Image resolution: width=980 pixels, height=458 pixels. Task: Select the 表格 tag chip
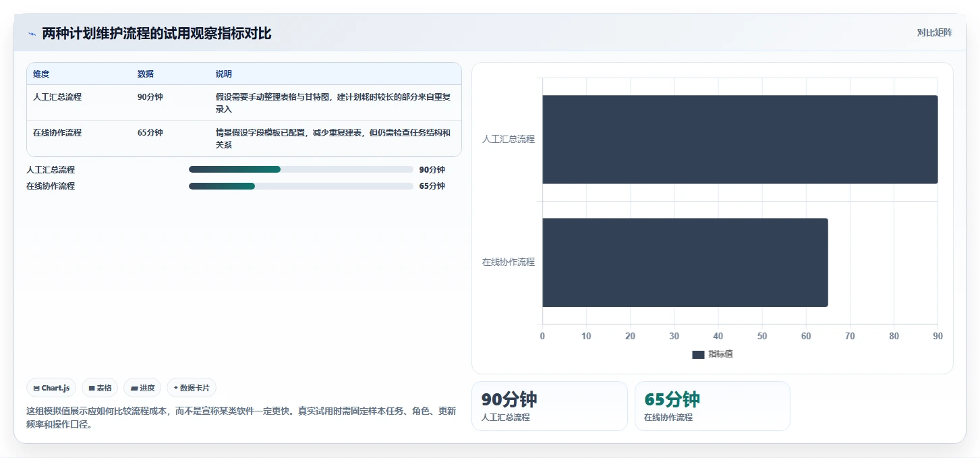pyautogui.click(x=100, y=388)
